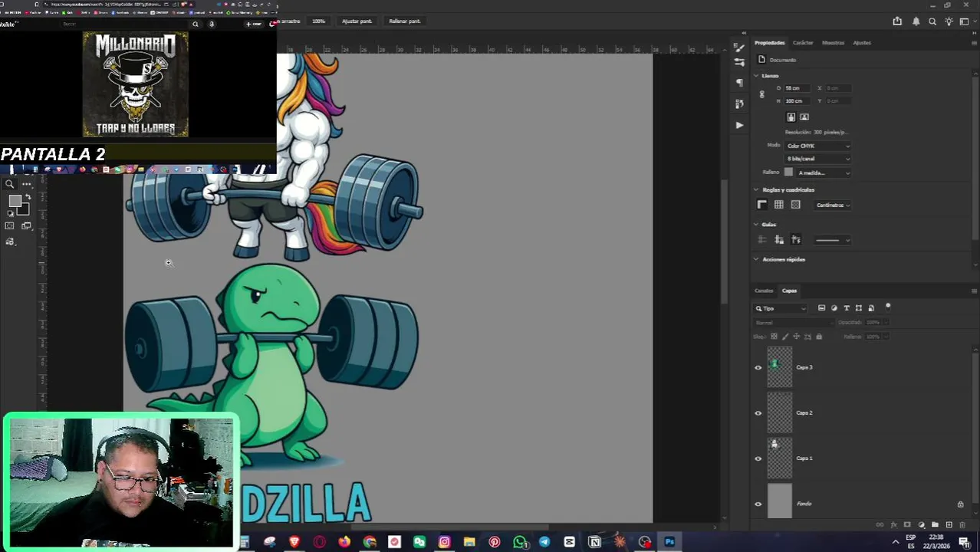Click the pixel grid icon next to the grid
This screenshot has width=980, height=552.
pos(796,205)
